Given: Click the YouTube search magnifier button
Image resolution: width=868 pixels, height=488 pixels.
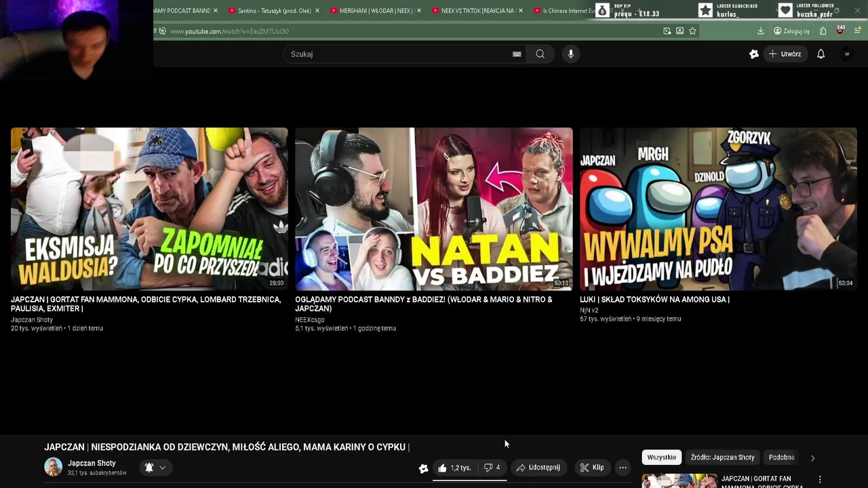Looking at the screenshot, I should pyautogui.click(x=540, y=54).
